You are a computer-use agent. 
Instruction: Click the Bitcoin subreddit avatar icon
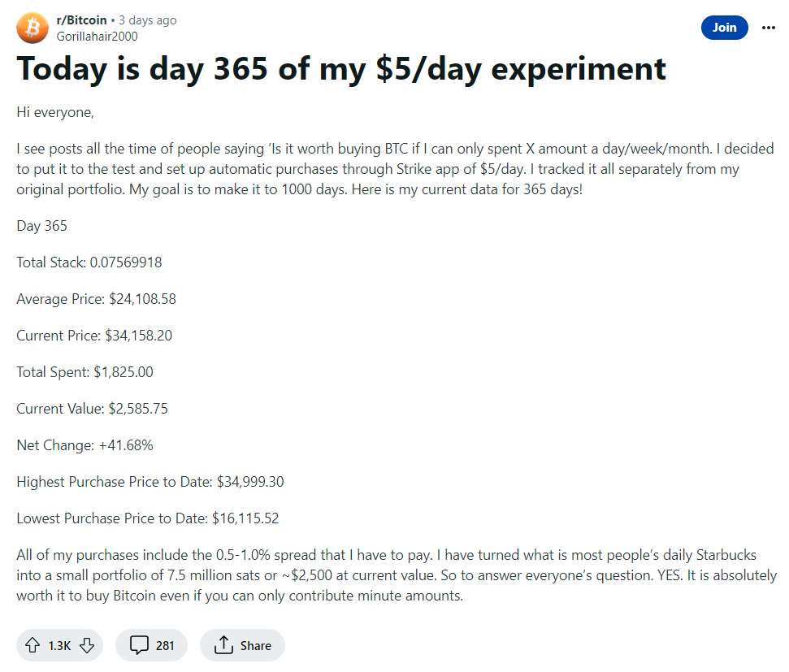click(33, 28)
